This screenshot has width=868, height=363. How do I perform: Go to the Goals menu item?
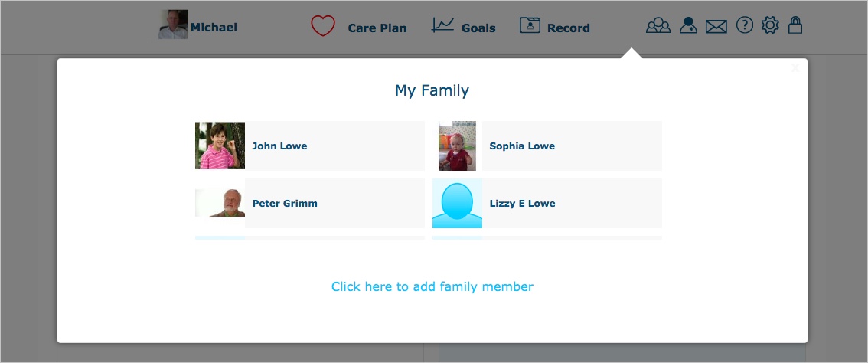(x=478, y=28)
